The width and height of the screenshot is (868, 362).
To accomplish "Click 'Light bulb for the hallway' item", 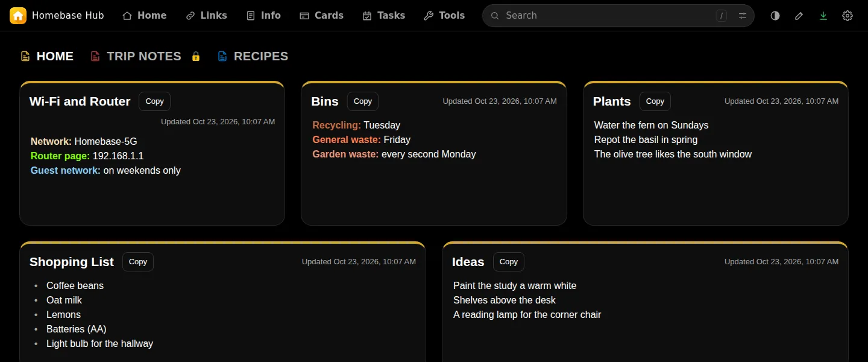I will (x=99, y=344).
